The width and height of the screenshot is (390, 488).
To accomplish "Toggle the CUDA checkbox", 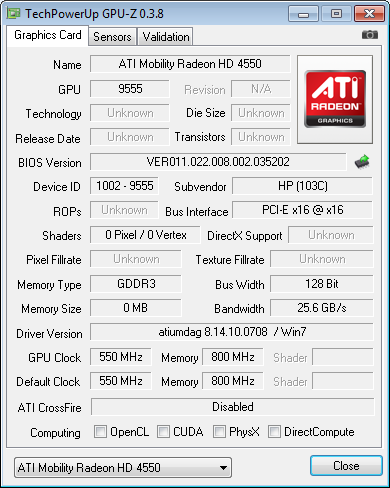I will pyautogui.click(x=163, y=431).
